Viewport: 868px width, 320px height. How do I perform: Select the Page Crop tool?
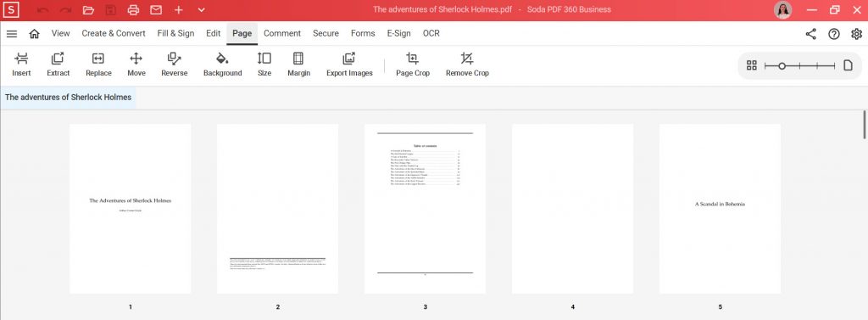pos(413,65)
